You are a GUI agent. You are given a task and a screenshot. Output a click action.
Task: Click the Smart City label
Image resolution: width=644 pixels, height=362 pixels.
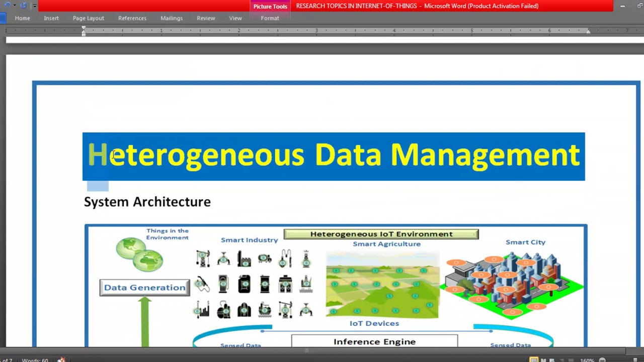click(x=525, y=242)
